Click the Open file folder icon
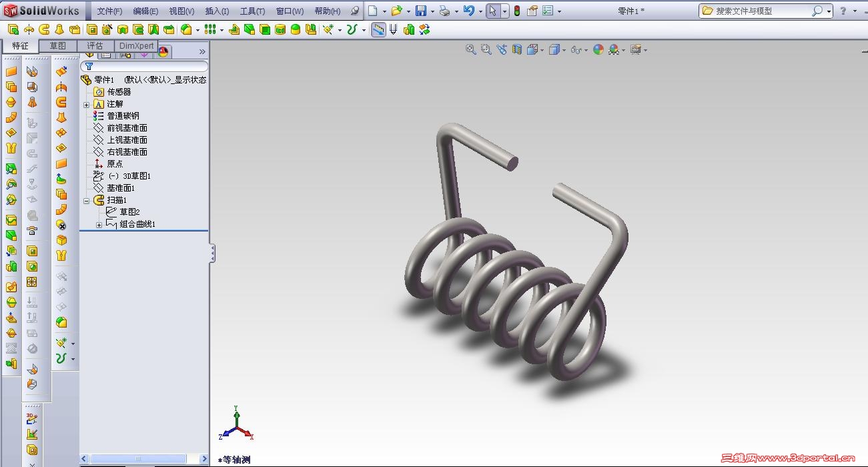The height and width of the screenshot is (467, 868). [x=396, y=11]
